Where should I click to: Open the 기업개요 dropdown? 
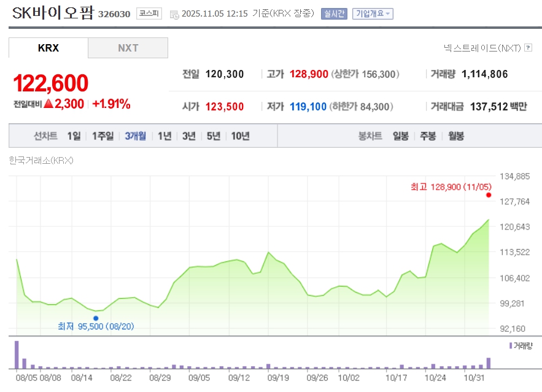click(373, 13)
